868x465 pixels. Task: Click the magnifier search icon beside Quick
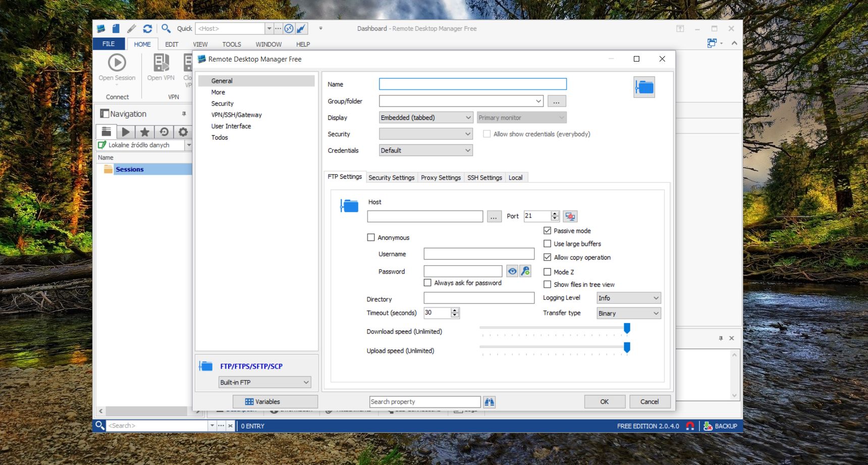(x=166, y=29)
